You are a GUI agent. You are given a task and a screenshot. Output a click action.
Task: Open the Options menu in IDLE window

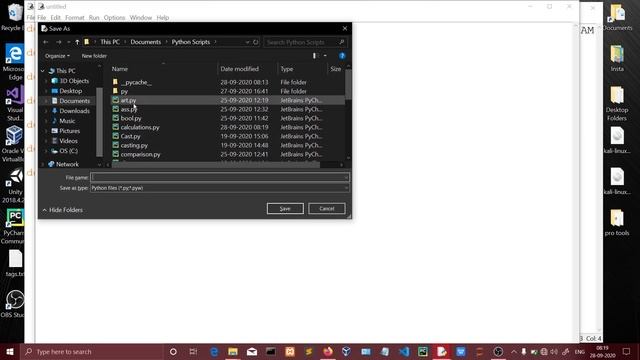[x=114, y=18]
